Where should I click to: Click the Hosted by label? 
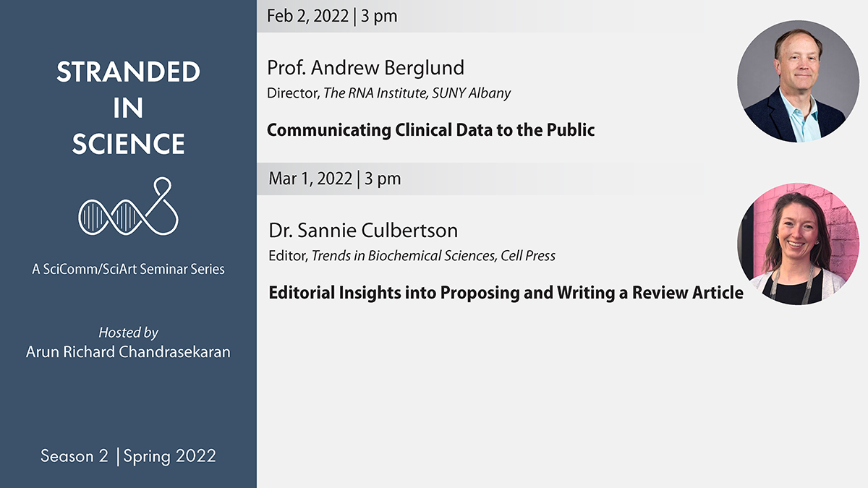point(128,333)
